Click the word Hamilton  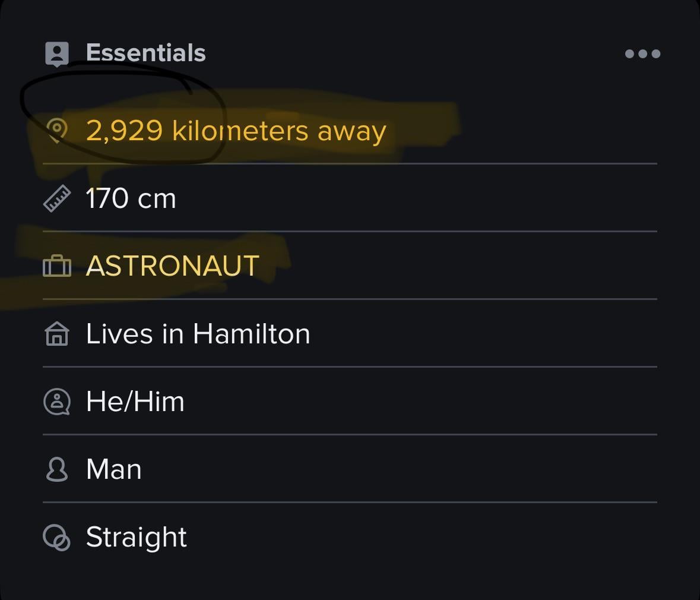[x=251, y=334]
